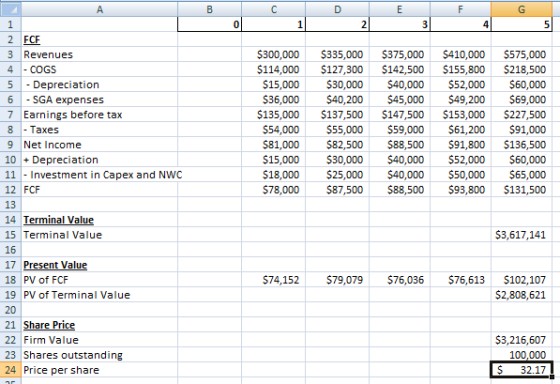Click the year 3 header cell in row 1
This screenshot has width=560, height=384.
coord(400,24)
